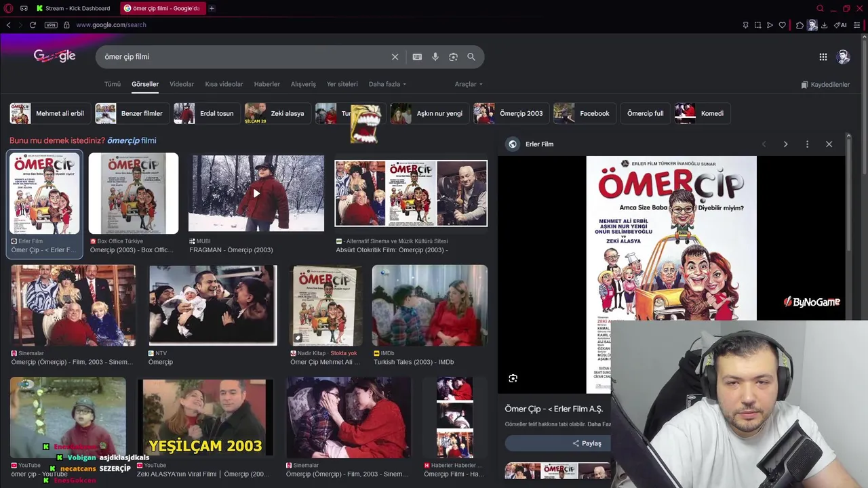The image size is (868, 488).
Task: Reload the current page
Action: coord(33,25)
